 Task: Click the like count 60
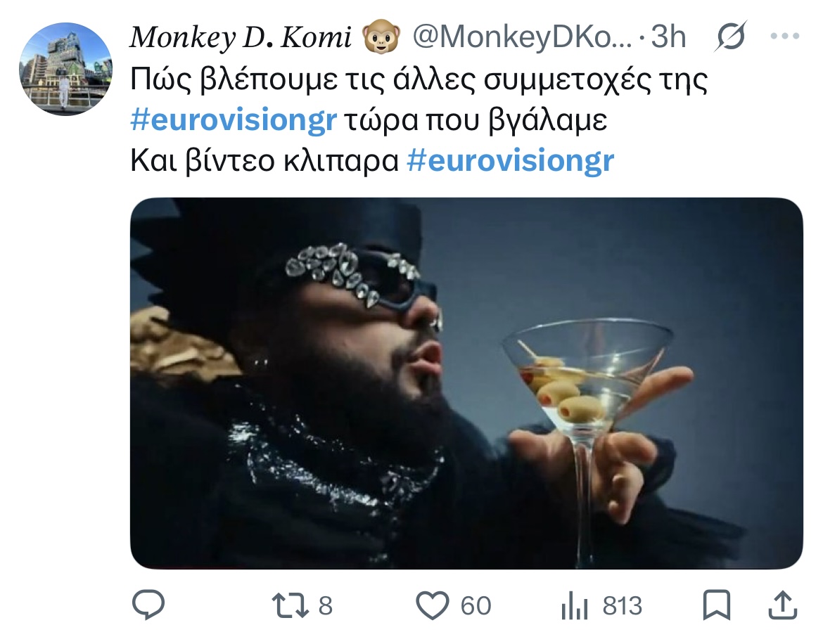click(x=476, y=605)
